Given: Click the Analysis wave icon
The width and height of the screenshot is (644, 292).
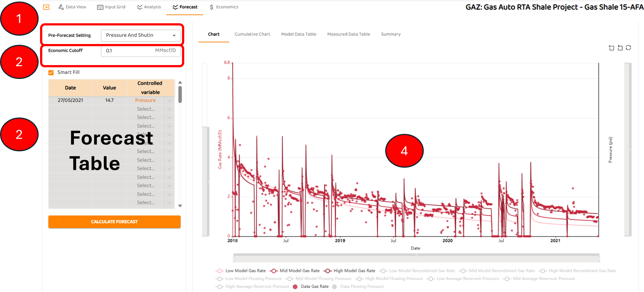Looking at the screenshot, I should (139, 7).
